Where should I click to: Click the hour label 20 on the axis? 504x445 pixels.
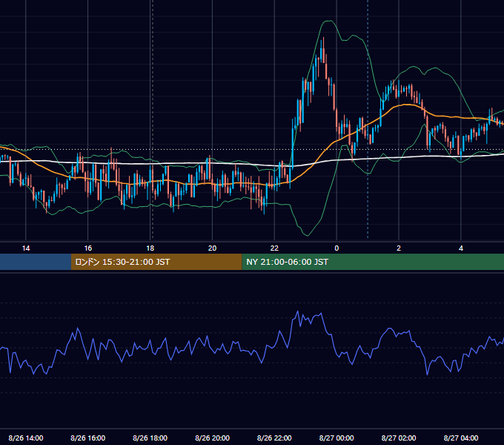212,248
